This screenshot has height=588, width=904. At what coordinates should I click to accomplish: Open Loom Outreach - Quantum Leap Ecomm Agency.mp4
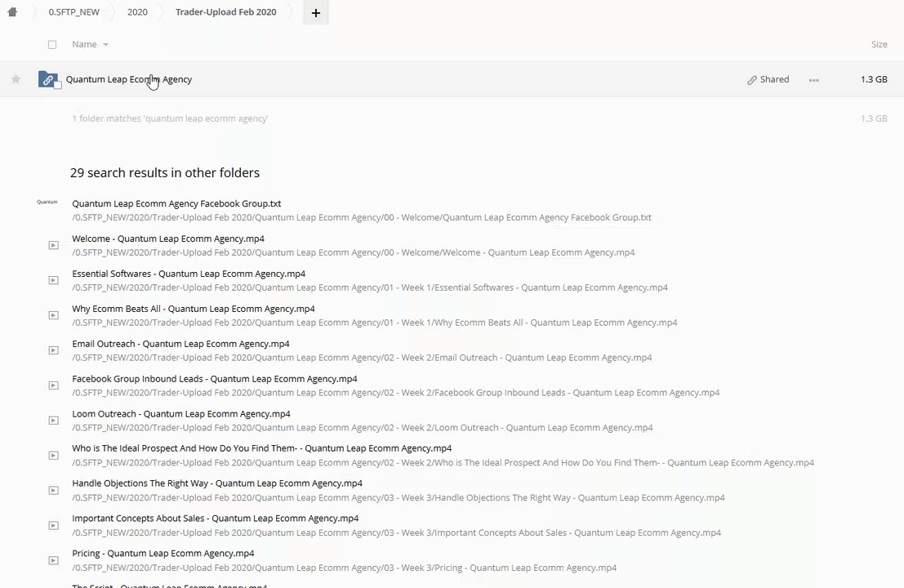point(181,414)
